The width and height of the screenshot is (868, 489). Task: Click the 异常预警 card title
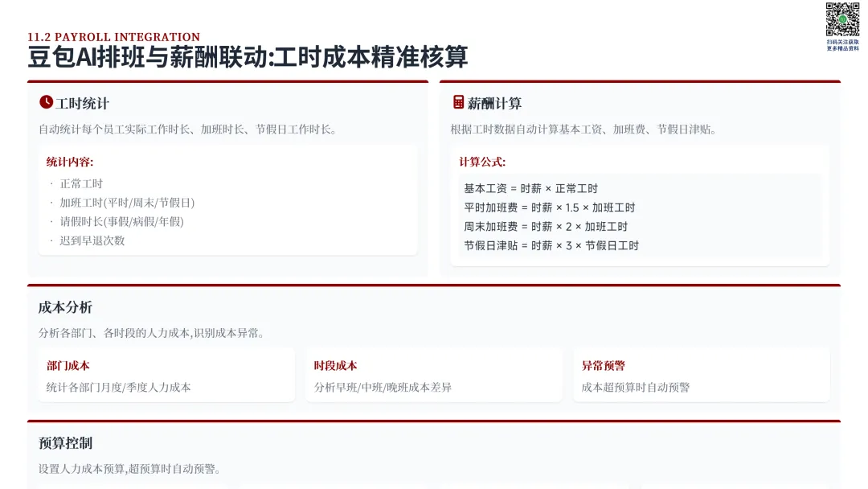coord(604,366)
